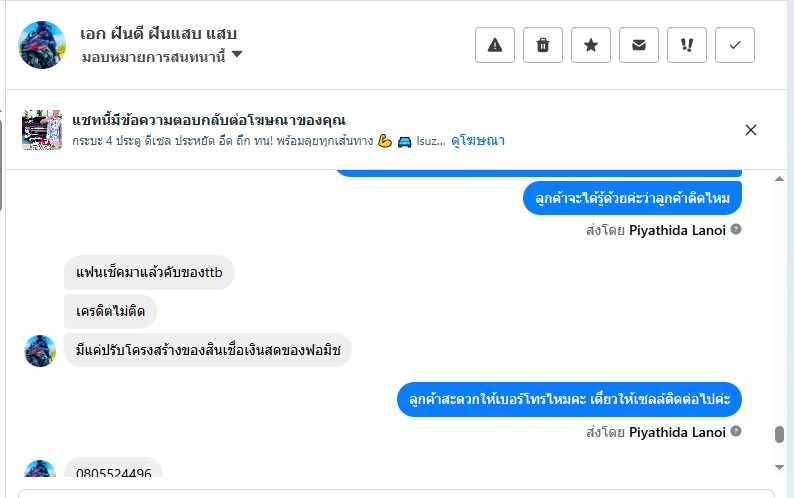
Task: Click the customer name in header
Action: [x=158, y=33]
